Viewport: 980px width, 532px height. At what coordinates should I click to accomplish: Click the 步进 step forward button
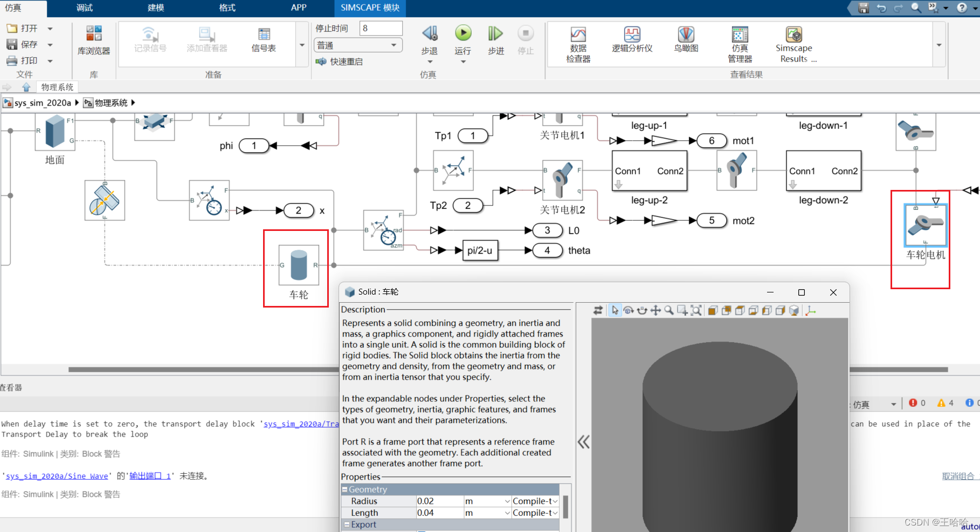[x=495, y=40]
